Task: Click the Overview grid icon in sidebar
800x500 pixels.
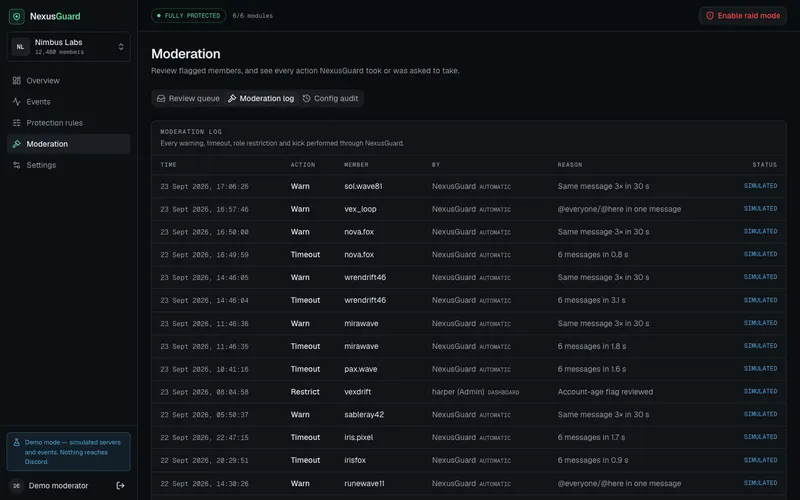Action: [16, 81]
